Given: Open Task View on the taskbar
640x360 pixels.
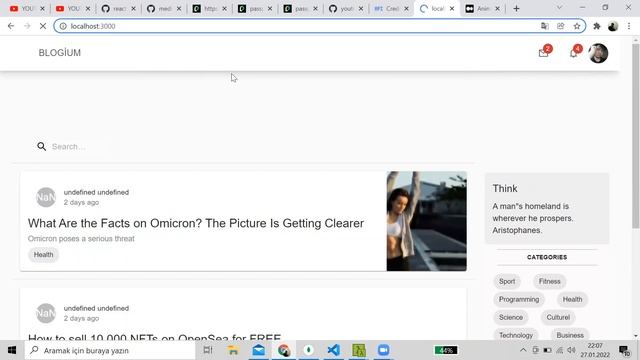Looking at the screenshot, I should [208, 350].
